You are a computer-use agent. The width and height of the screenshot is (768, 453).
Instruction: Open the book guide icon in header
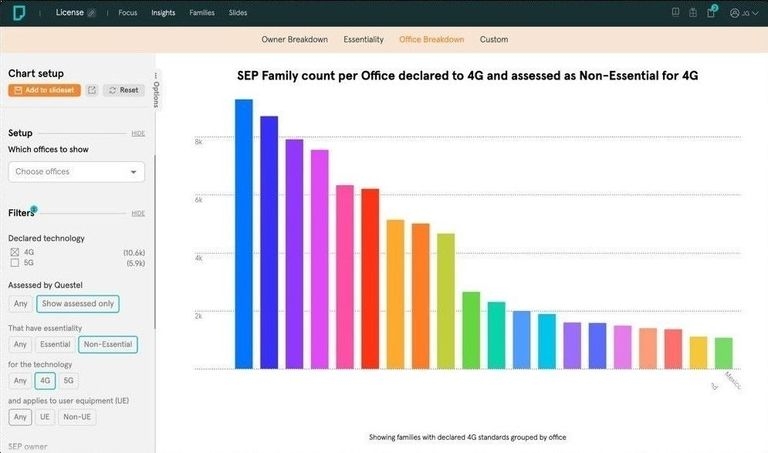(x=675, y=13)
